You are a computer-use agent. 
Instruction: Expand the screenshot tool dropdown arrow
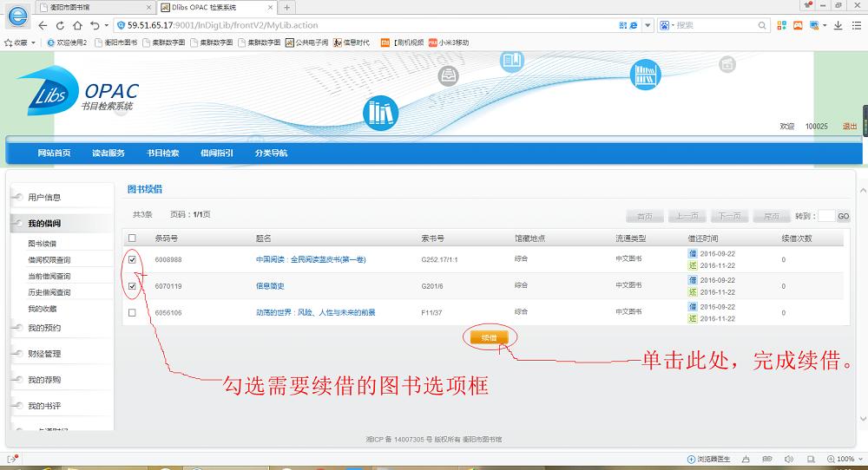pos(825,25)
